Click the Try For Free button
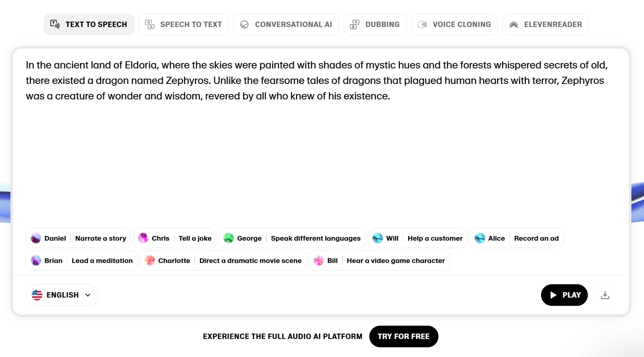The image size is (644, 357). coord(404,336)
